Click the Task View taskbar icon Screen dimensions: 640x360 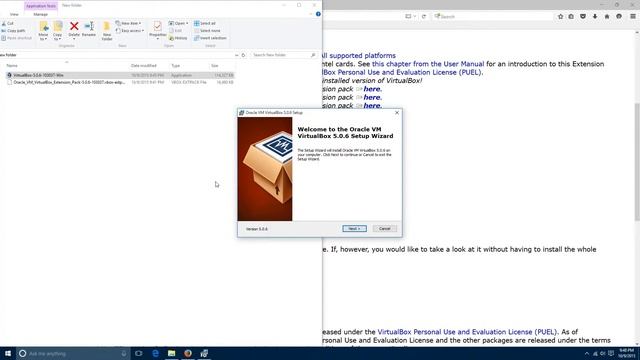[139, 353]
